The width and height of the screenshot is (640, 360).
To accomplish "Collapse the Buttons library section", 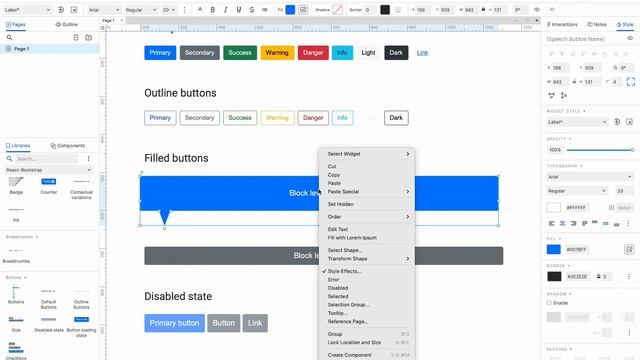I will point(16,278).
